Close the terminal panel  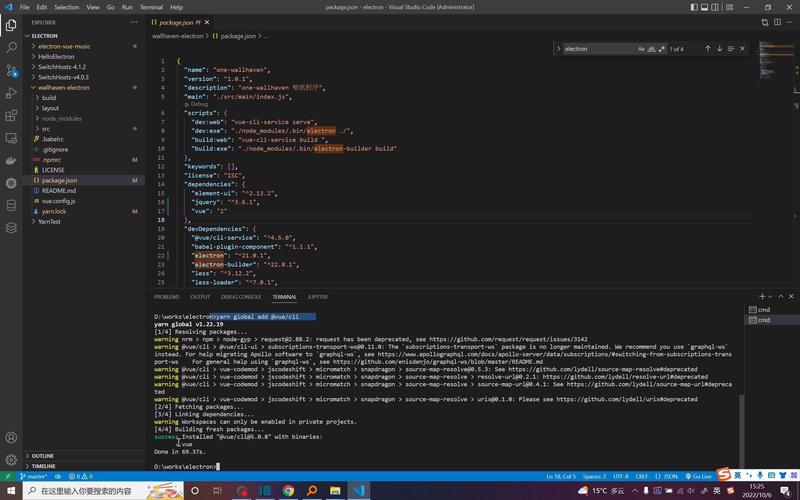(x=791, y=296)
